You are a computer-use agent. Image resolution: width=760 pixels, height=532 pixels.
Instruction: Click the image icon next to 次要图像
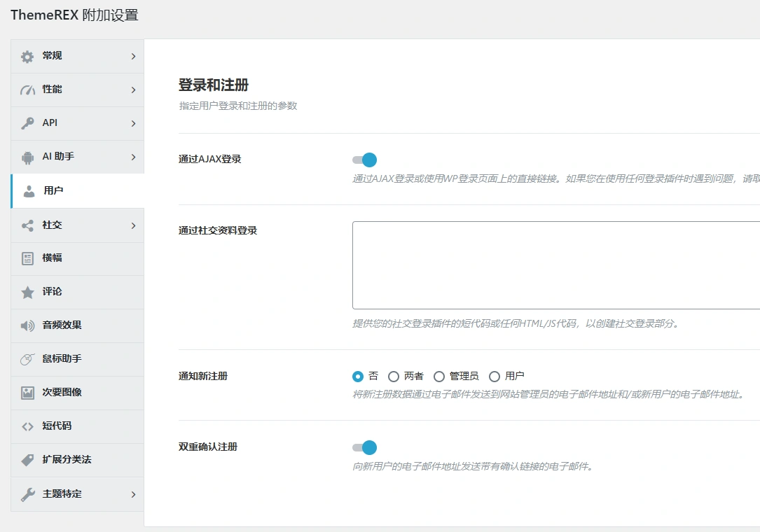pos(27,393)
